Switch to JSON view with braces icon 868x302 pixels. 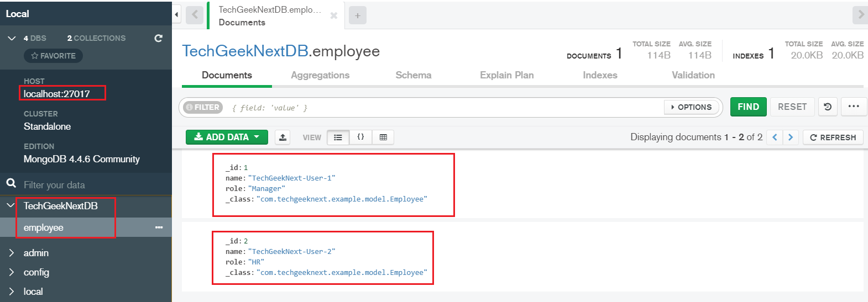pyautogui.click(x=360, y=137)
